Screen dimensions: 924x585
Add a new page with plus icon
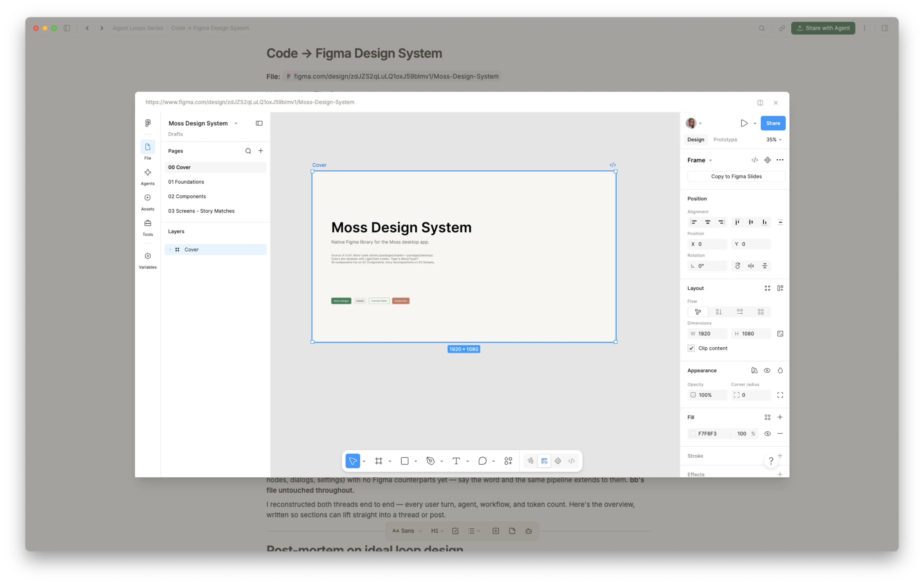click(x=261, y=151)
